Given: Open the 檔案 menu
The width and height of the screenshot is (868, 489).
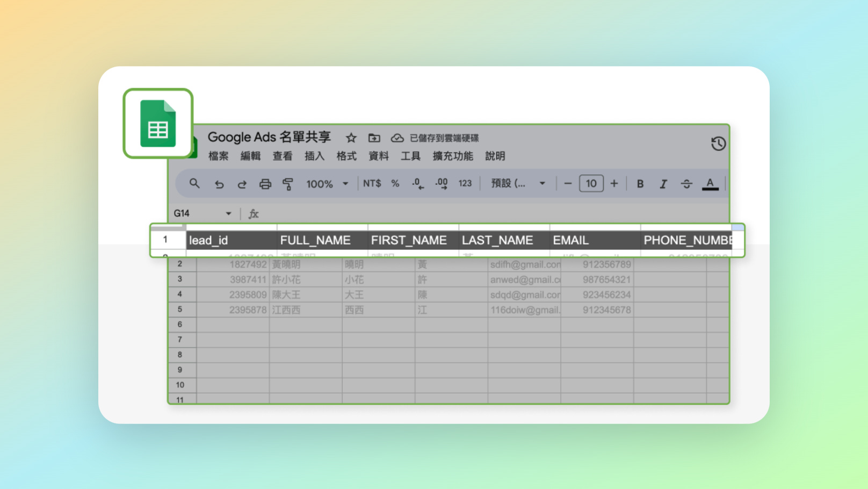Looking at the screenshot, I should (219, 156).
